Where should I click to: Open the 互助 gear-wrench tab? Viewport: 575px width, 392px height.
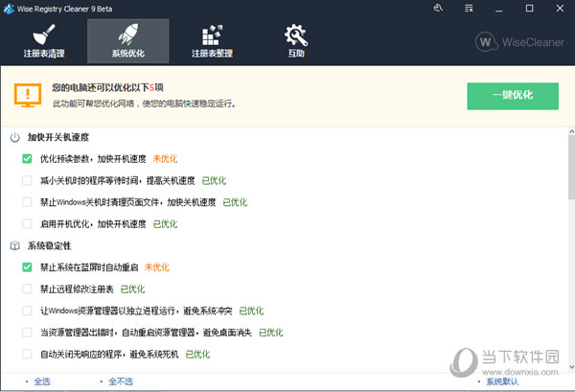296,41
